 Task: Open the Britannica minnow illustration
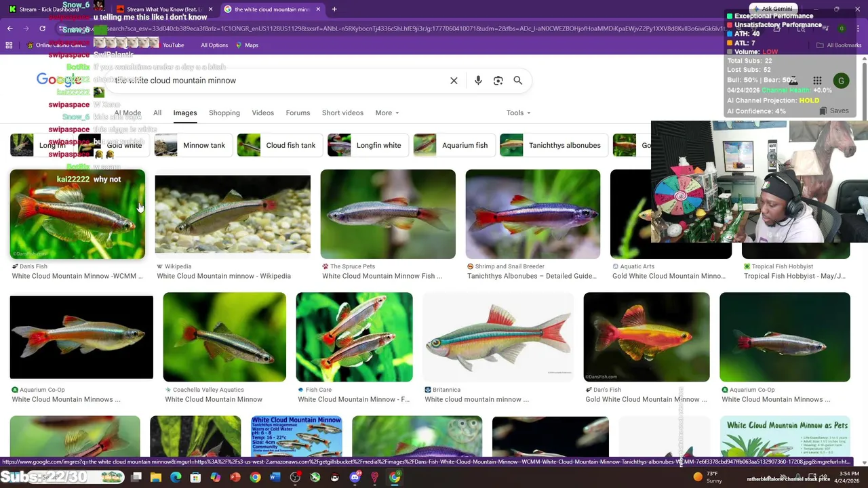tap(498, 337)
